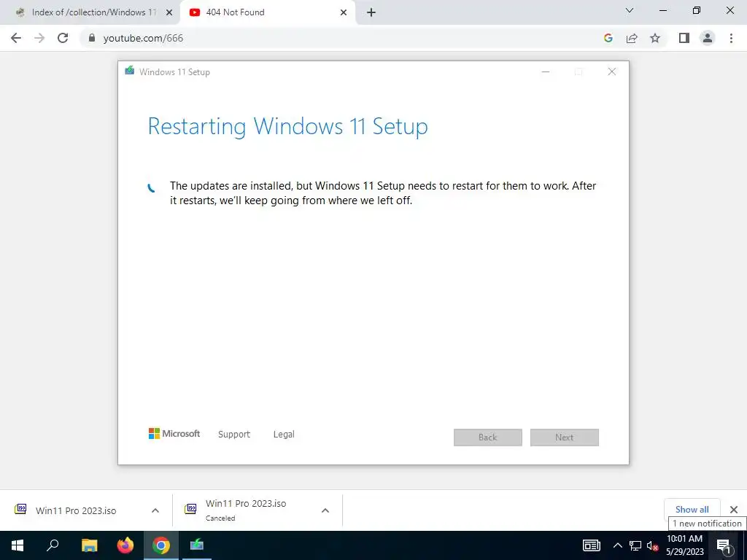Screen dimensions: 747x560
Task: Open the Chrome profile avatar
Action: pos(708,38)
